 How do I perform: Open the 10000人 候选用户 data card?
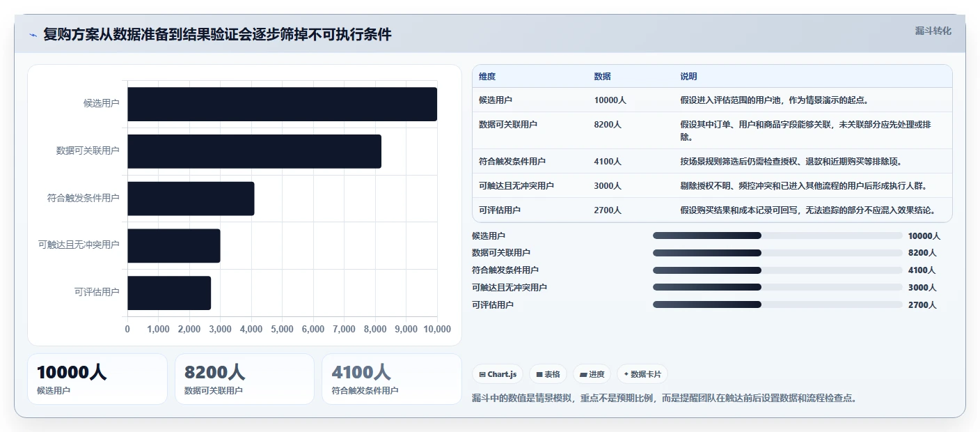[97, 379]
